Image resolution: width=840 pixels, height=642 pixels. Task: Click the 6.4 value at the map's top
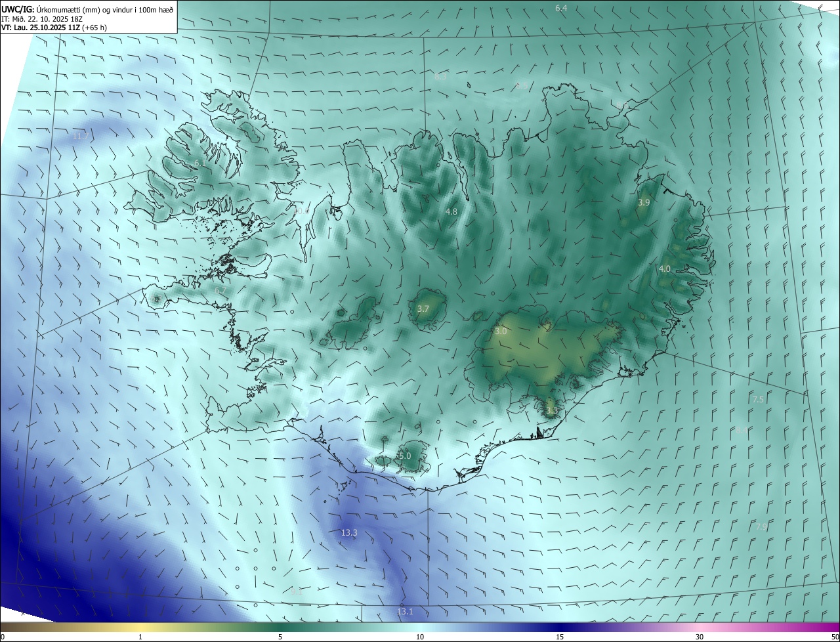[561, 8]
